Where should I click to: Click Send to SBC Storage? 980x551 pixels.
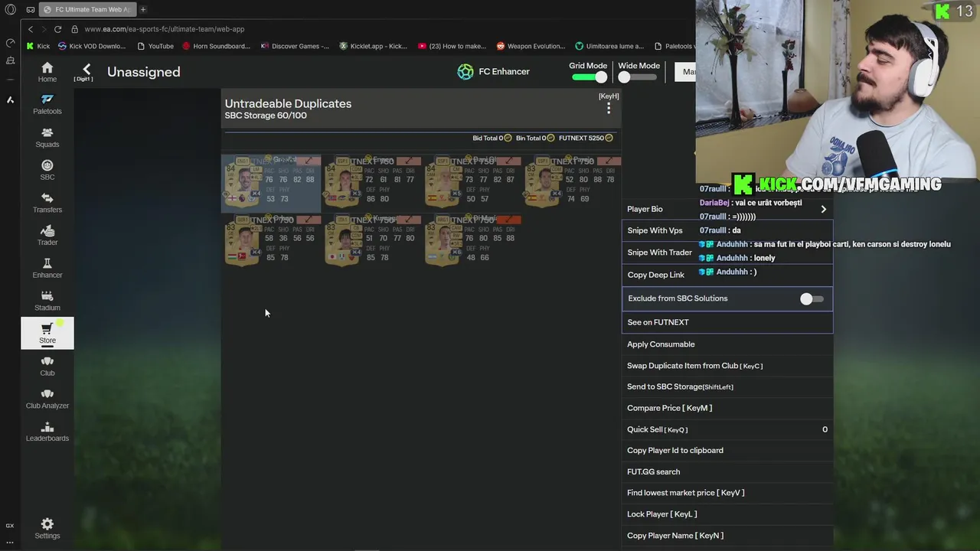click(x=727, y=386)
